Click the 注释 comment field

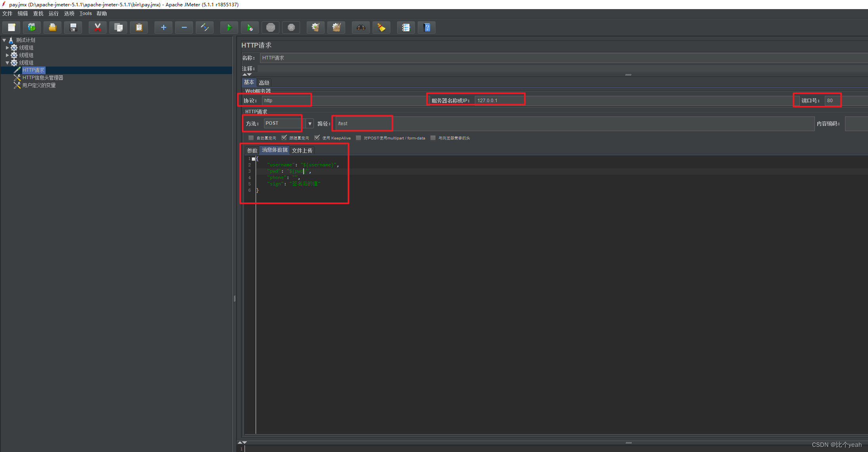(562, 69)
